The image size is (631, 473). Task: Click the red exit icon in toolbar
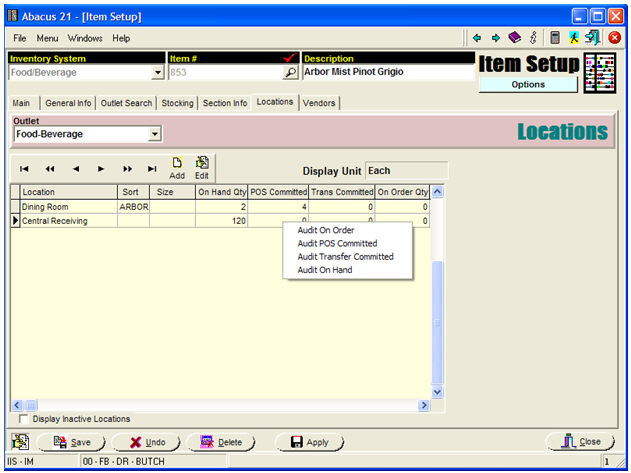coord(615,38)
